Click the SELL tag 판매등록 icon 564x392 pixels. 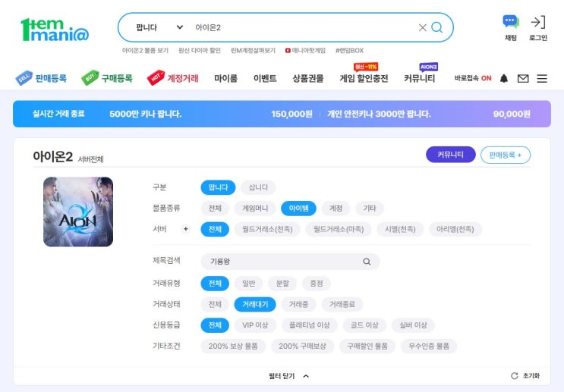tap(24, 77)
